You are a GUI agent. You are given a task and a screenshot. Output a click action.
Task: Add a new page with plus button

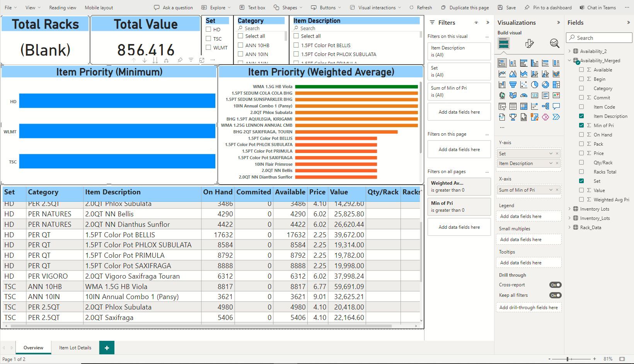[107, 347]
